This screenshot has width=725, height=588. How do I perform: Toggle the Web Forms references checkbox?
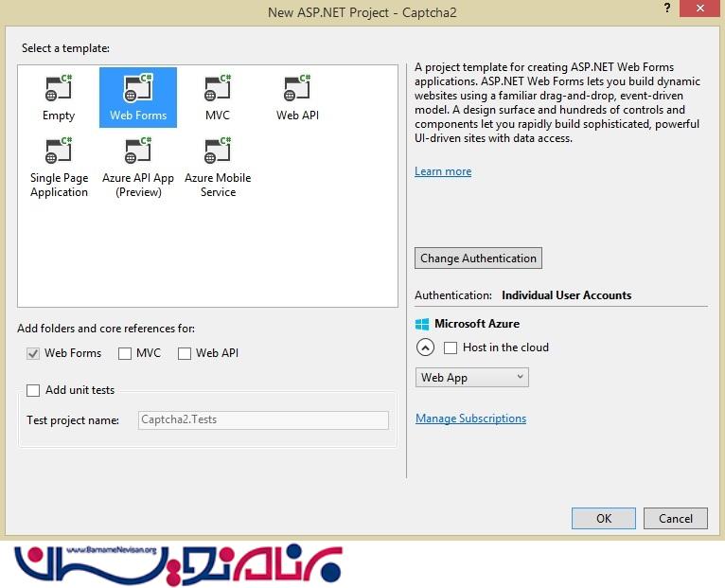point(34,353)
